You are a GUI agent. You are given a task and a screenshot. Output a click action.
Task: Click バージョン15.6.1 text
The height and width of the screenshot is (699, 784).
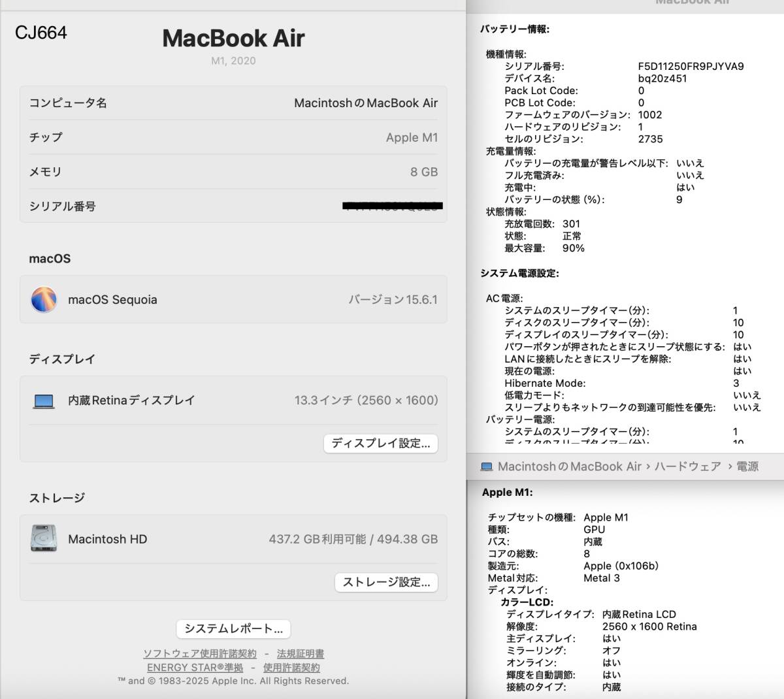393,299
